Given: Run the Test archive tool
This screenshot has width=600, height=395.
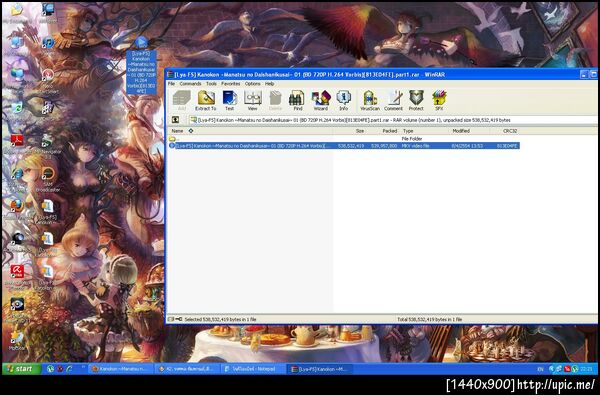Looking at the screenshot, I should (230, 101).
